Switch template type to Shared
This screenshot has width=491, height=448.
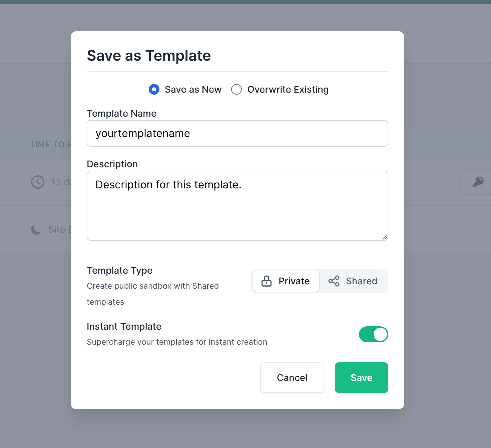[353, 281]
